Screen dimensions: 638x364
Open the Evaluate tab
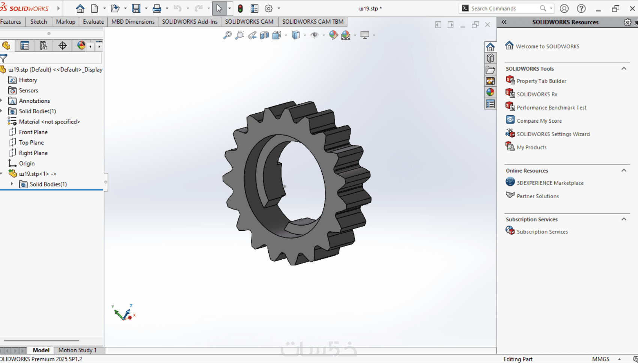pyautogui.click(x=93, y=22)
